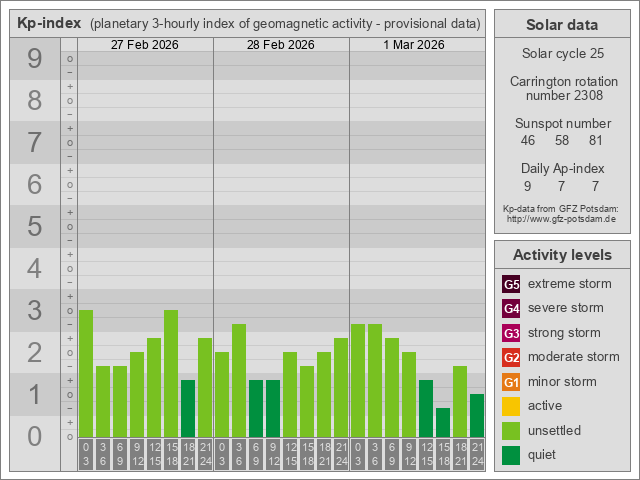Viewport: 640px width, 480px height.
Task: Select the G3 strong storm color box
Action: [511, 333]
